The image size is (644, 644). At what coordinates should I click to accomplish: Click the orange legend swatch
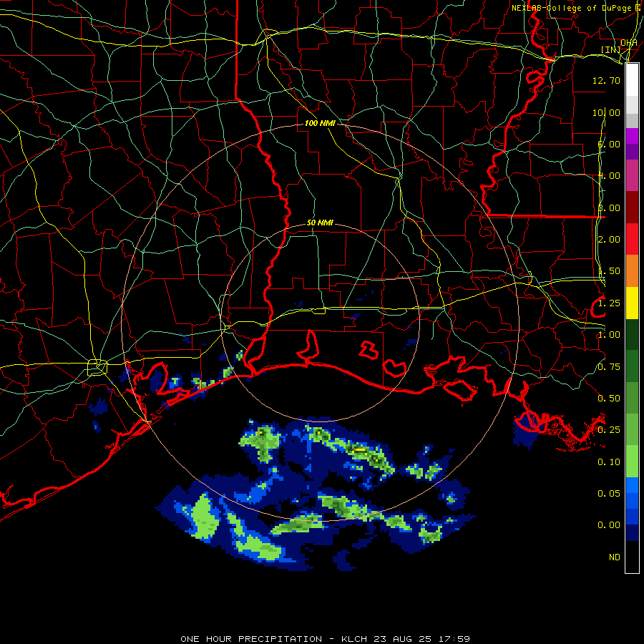tap(632, 271)
